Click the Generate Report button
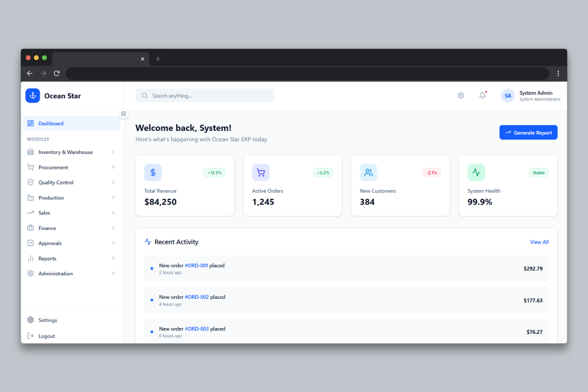Image resolution: width=588 pixels, height=392 pixels. [x=528, y=132]
